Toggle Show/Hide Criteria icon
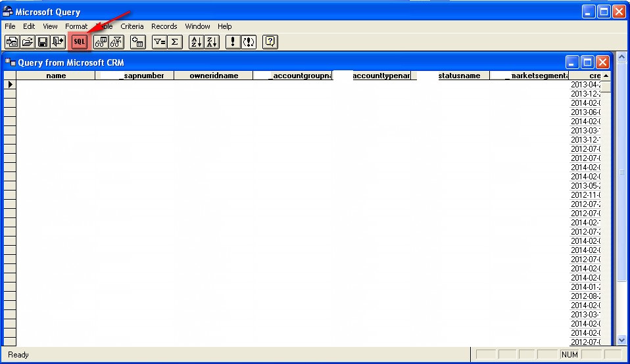630x364 pixels. [116, 42]
